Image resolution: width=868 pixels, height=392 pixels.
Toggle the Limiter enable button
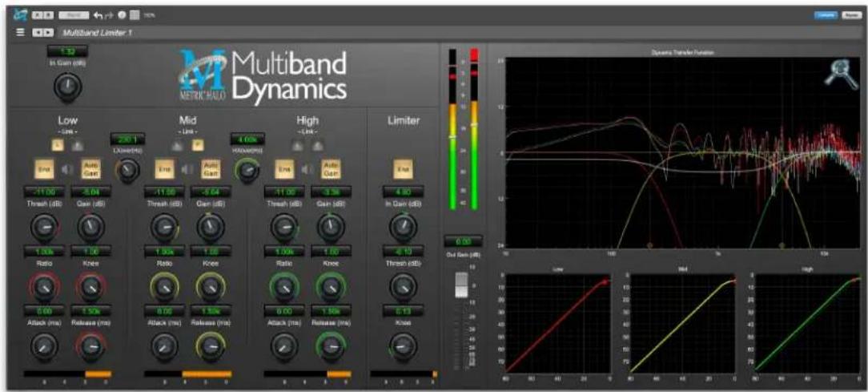point(403,169)
